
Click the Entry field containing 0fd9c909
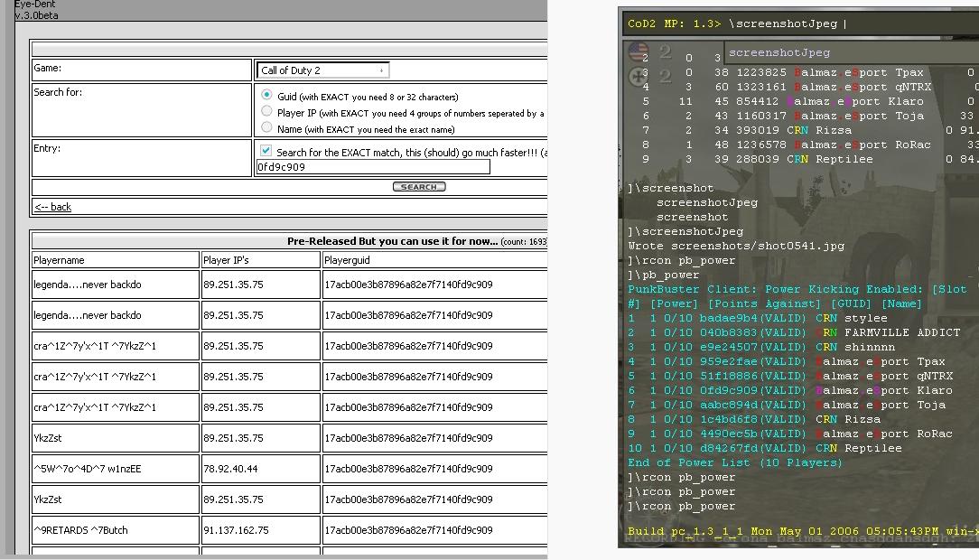[373, 167]
